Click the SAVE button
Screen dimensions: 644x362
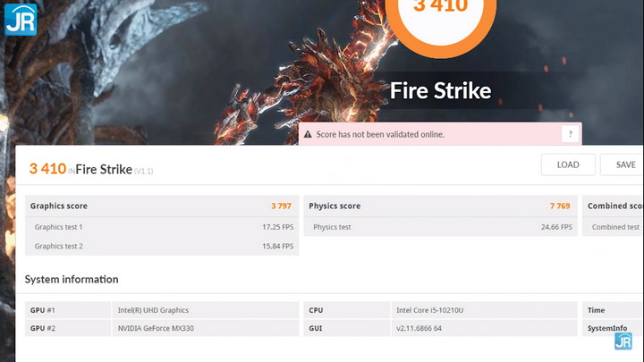click(x=622, y=164)
